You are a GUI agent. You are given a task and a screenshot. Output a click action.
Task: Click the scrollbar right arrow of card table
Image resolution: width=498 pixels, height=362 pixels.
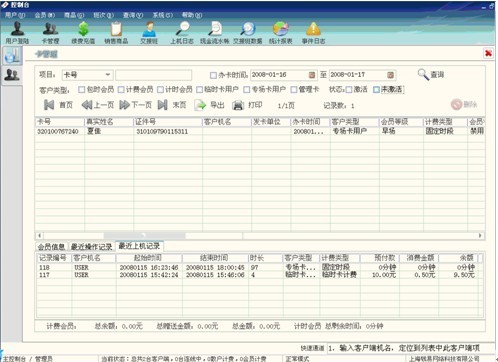480,235
